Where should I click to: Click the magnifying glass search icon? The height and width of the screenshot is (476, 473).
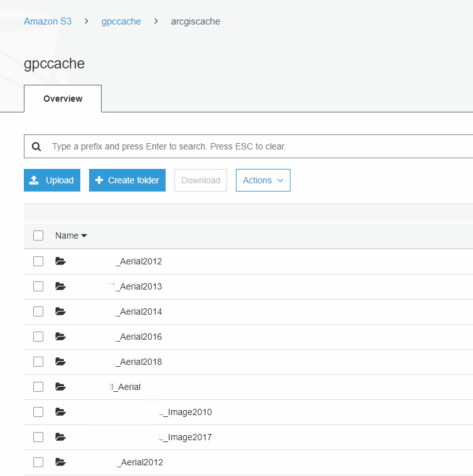click(x=37, y=146)
